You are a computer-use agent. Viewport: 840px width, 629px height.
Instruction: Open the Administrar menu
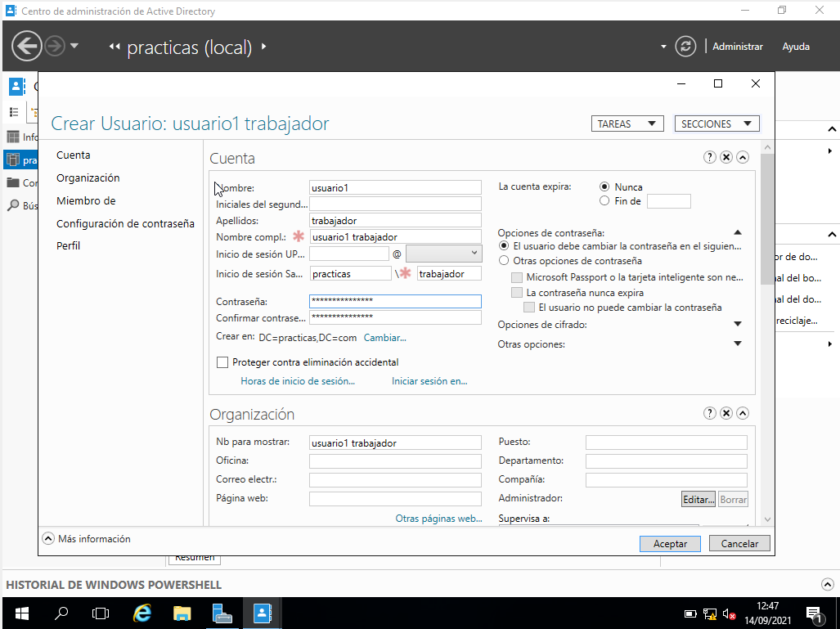point(737,47)
